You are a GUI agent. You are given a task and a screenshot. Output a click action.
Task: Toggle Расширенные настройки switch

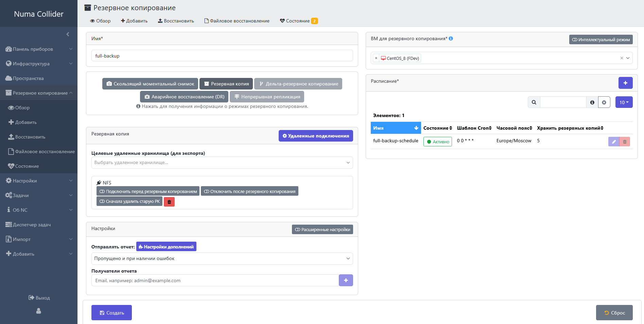[x=322, y=229]
